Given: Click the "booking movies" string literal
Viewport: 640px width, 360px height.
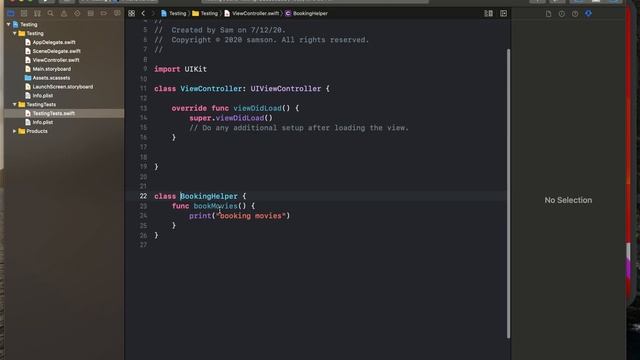Looking at the screenshot, I should (x=251, y=216).
